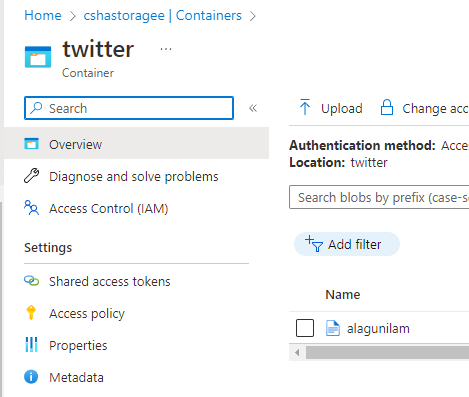Click the horizontal scrollbar thumb
This screenshot has height=397, width=469.
coord(387,352)
